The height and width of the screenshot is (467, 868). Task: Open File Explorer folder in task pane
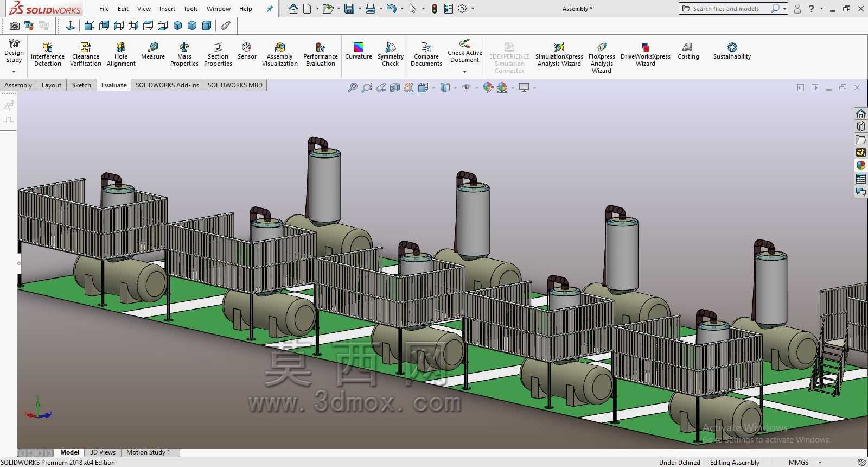(861, 140)
